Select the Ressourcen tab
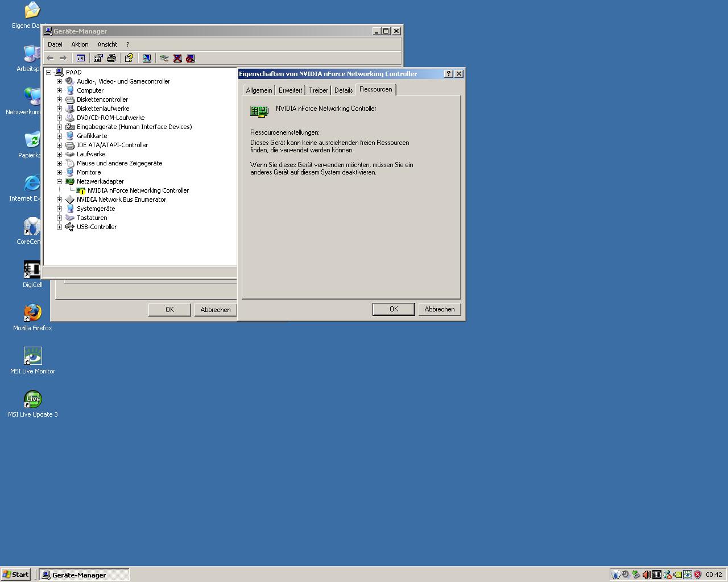Image resolution: width=728 pixels, height=582 pixels. 375,89
